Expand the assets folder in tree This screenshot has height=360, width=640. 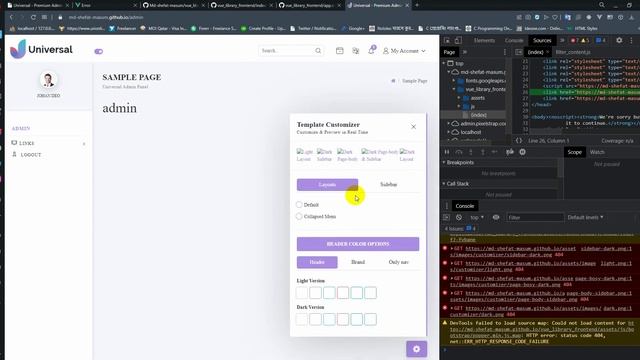pyautogui.click(x=459, y=98)
